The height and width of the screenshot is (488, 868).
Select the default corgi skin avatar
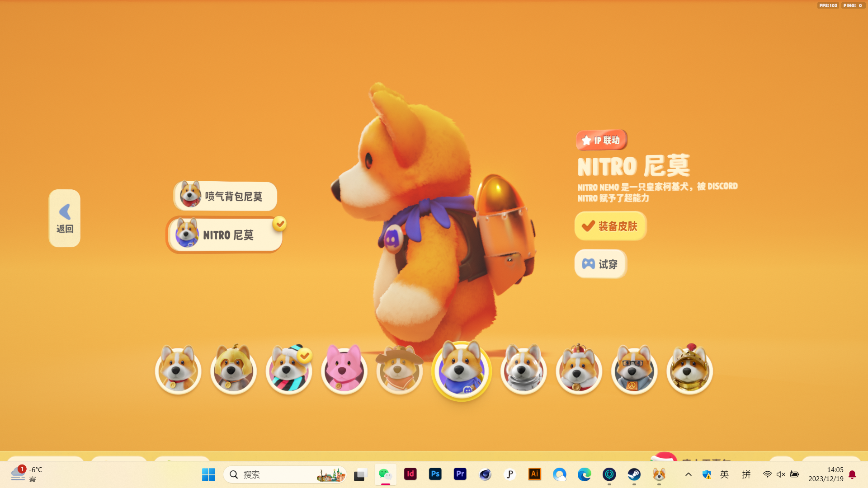click(178, 371)
